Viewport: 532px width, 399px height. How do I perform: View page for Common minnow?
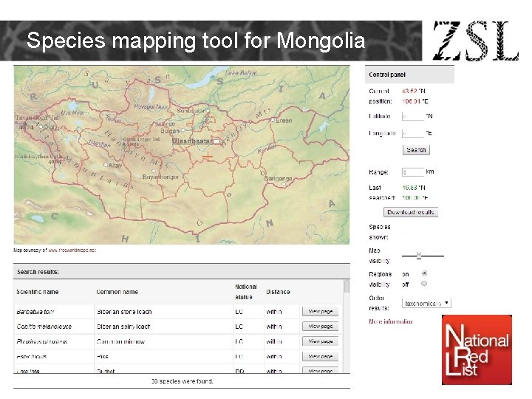coord(320,341)
